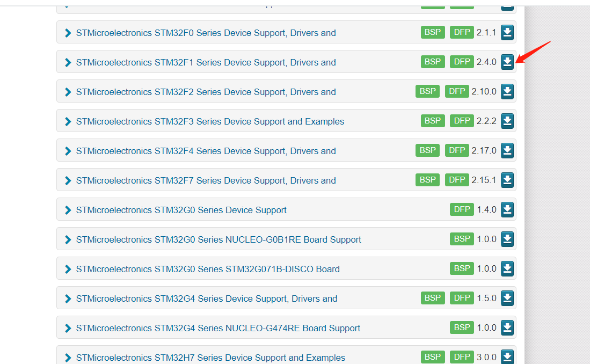Screen dimensions: 590x364
Task: Expand the STM32F3 Series row chevron
Action: (68, 121)
